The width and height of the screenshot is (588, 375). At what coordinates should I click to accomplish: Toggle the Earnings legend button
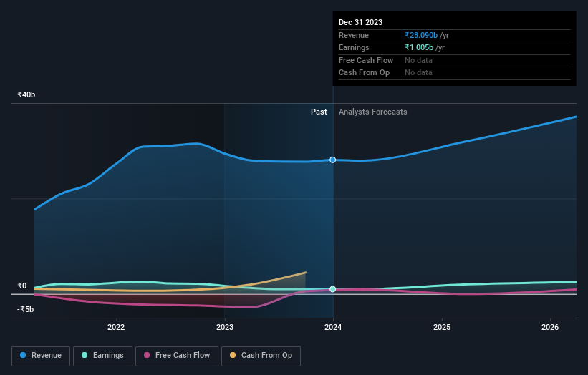tap(102, 356)
